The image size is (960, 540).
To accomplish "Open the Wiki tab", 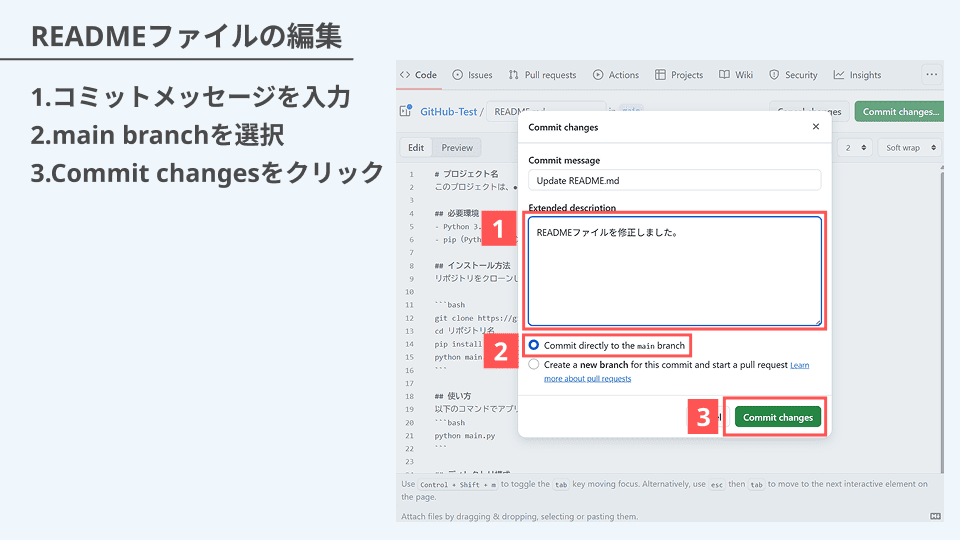I will [x=736, y=75].
